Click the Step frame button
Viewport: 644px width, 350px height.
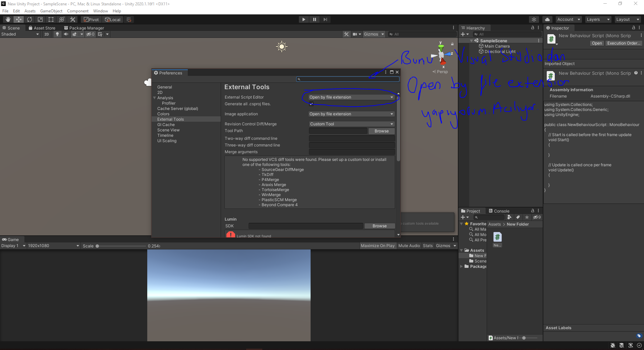pyautogui.click(x=325, y=19)
